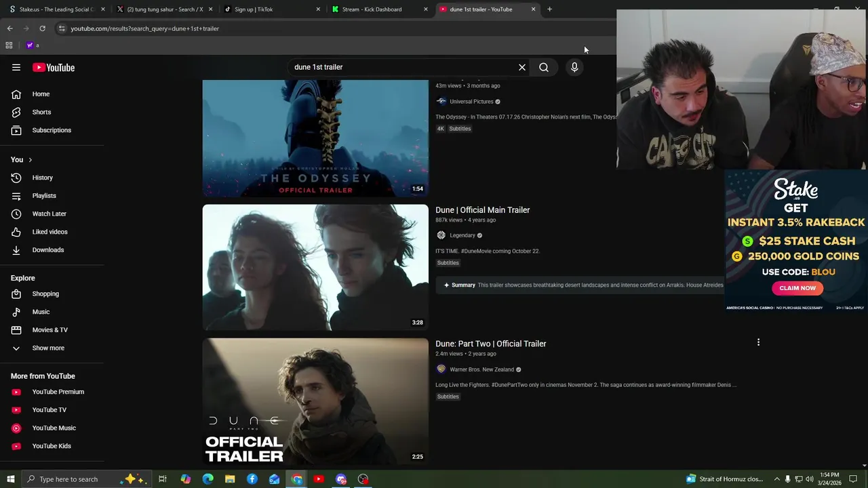Click the YouTube search input field

403,67
